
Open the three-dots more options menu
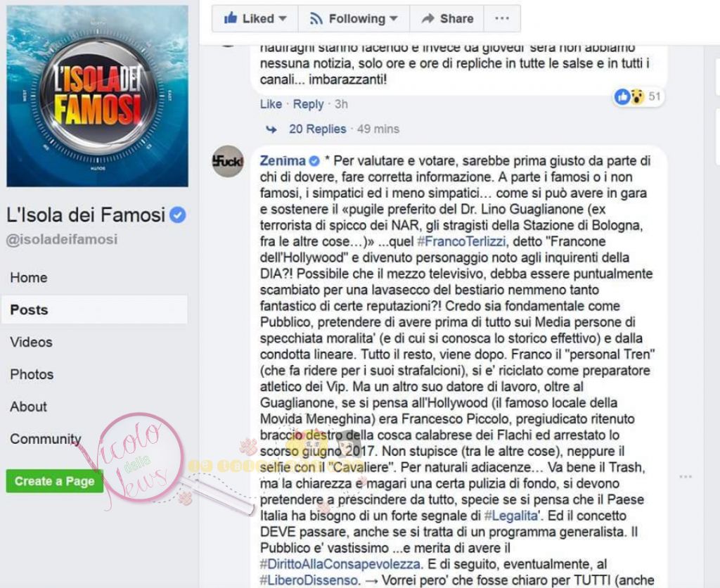(502, 18)
